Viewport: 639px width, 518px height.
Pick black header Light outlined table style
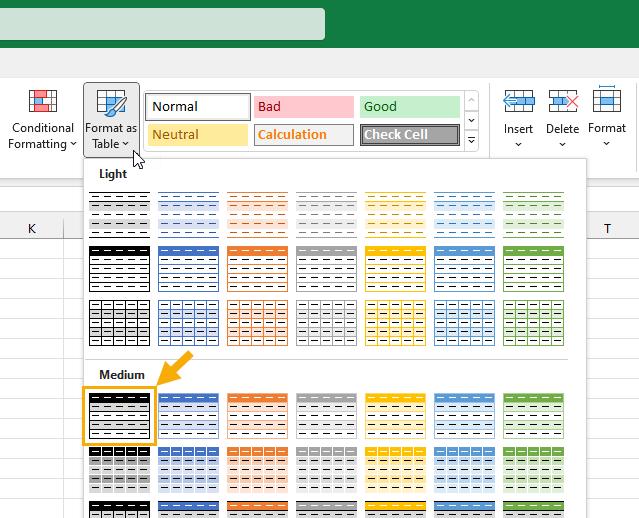[x=119, y=269]
